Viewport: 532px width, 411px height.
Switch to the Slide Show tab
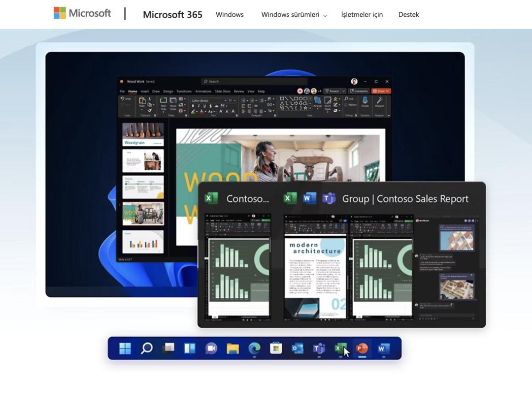(223, 91)
